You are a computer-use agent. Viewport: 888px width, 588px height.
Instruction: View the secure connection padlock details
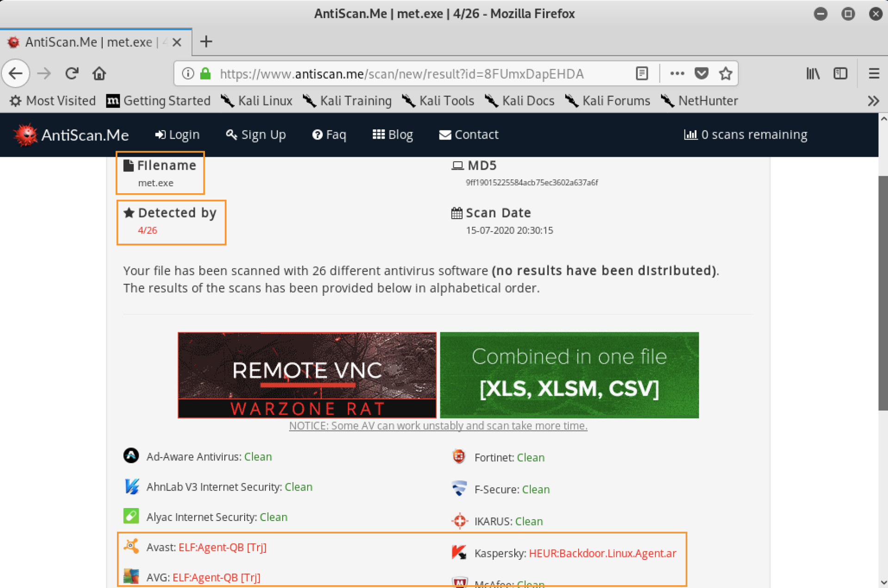click(x=205, y=73)
